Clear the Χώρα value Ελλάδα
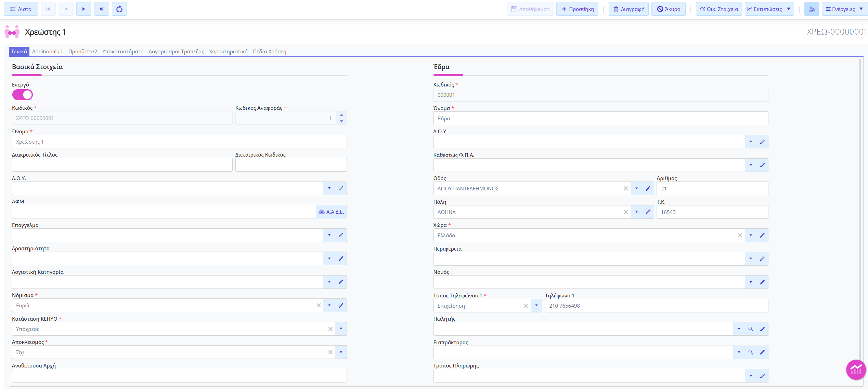The height and width of the screenshot is (389, 868). click(740, 235)
